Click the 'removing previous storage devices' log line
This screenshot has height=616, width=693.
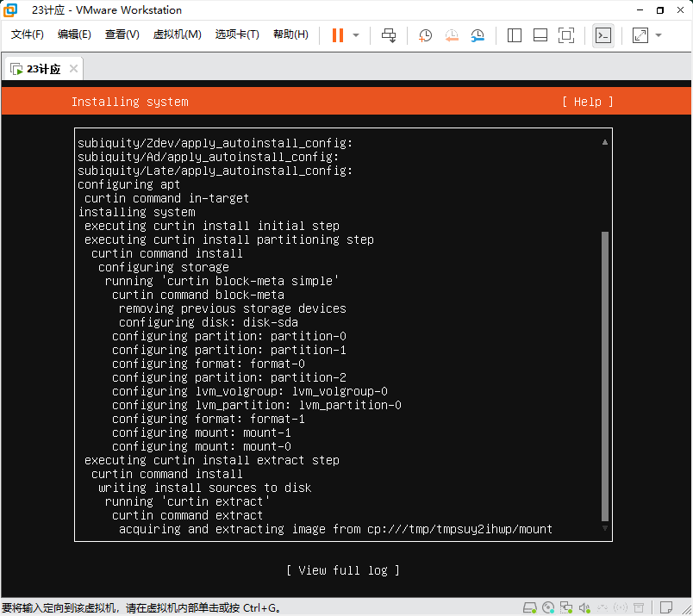232,308
